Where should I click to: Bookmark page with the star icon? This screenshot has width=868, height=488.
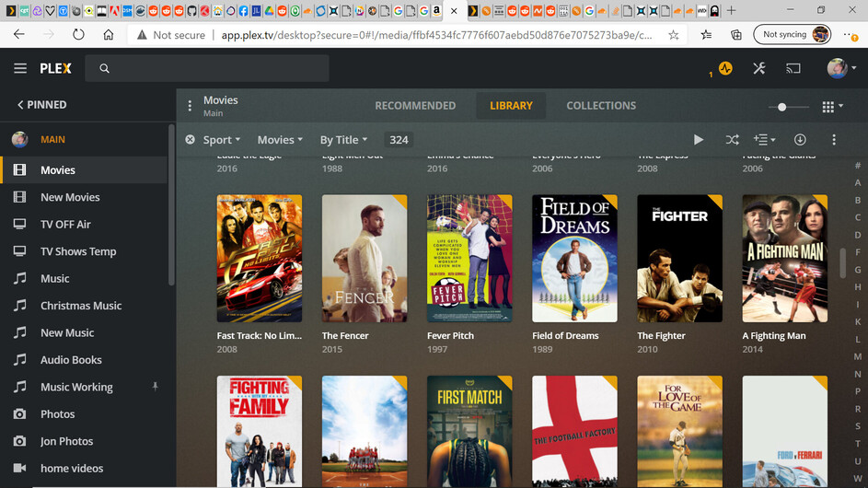click(673, 35)
